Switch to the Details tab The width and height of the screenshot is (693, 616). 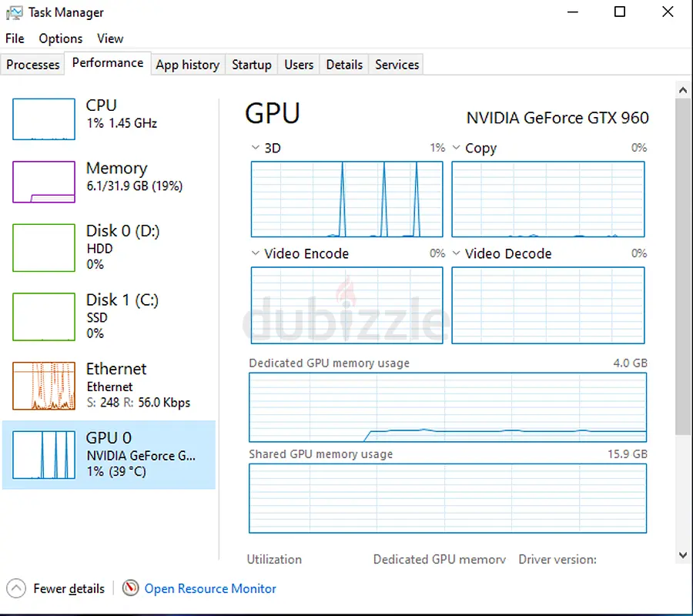344,65
